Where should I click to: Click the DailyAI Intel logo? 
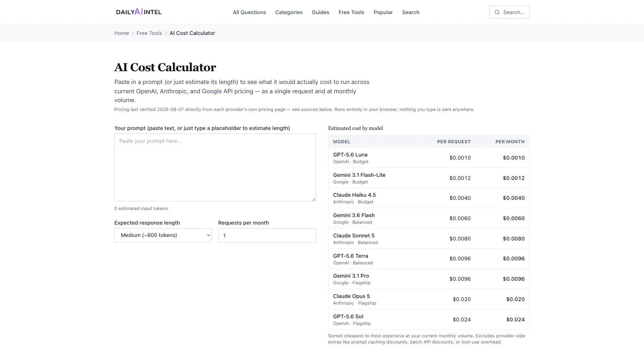(x=138, y=12)
